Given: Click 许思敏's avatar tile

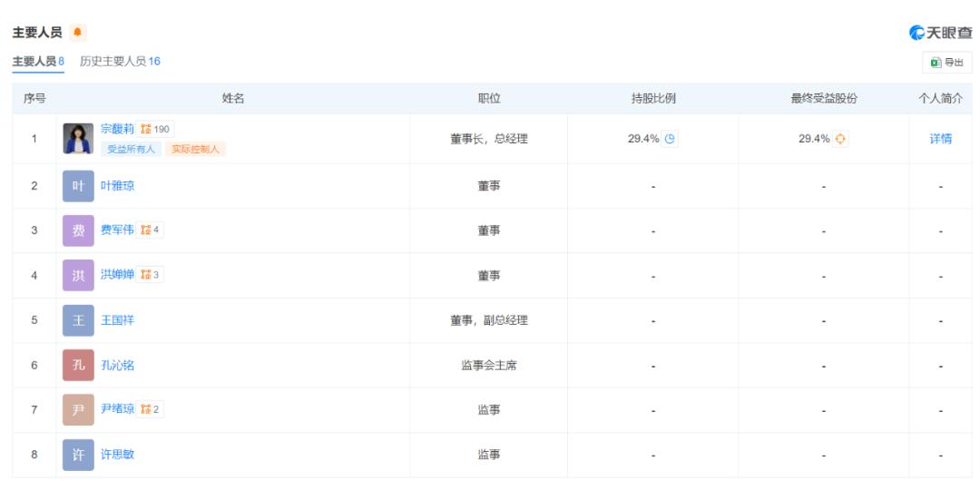Looking at the screenshot, I should click(78, 455).
